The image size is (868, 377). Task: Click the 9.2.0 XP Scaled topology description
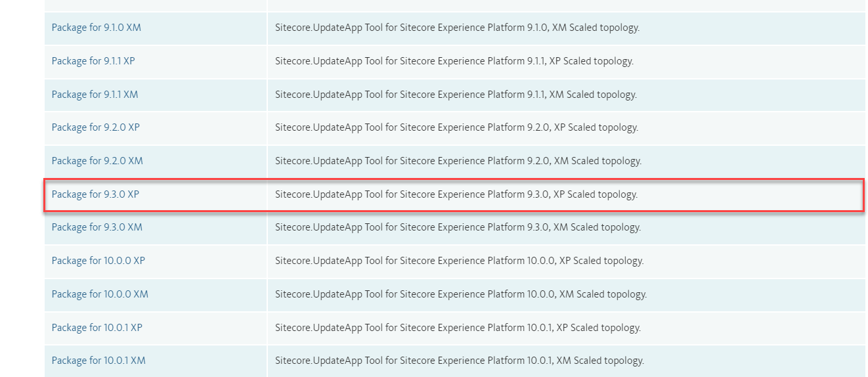point(456,127)
